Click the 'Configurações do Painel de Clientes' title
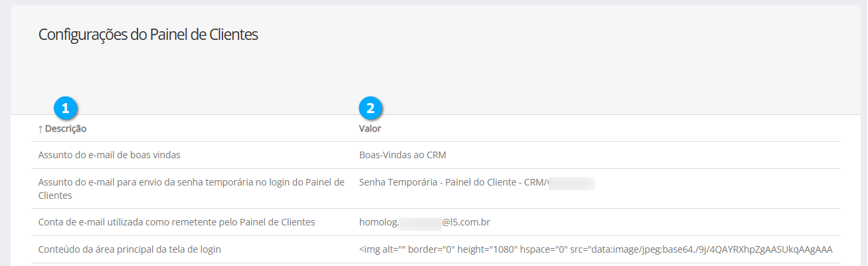The width and height of the screenshot is (868, 266). (148, 35)
